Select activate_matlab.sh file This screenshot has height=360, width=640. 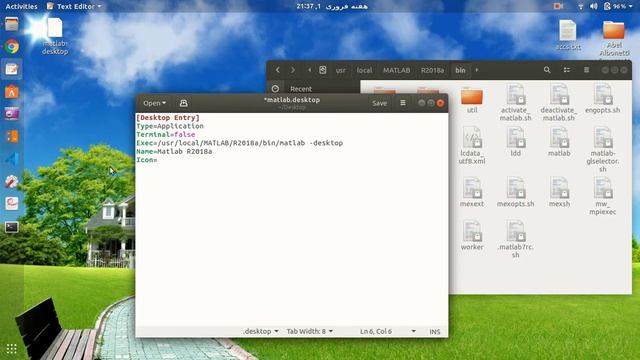pos(516,102)
